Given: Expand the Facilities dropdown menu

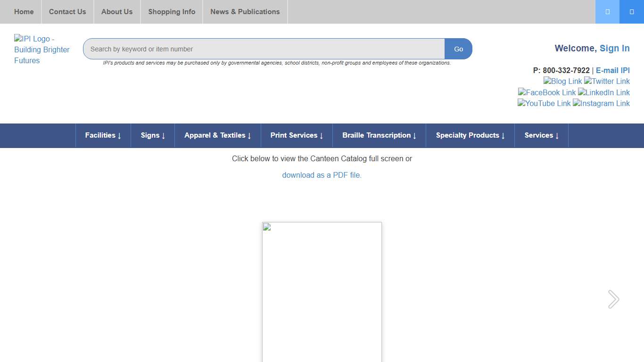Looking at the screenshot, I should click(x=103, y=136).
